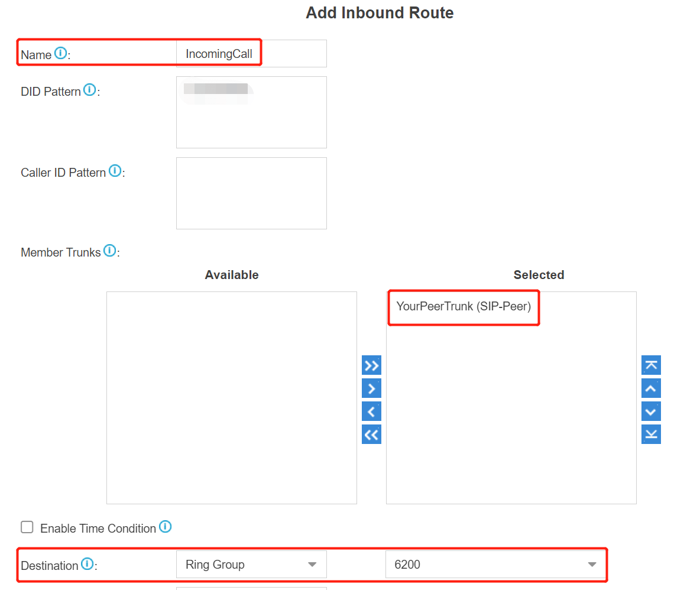Screen dimensions: 700x590
Task: Open the DID Pattern info tooltip
Action: tap(89, 89)
